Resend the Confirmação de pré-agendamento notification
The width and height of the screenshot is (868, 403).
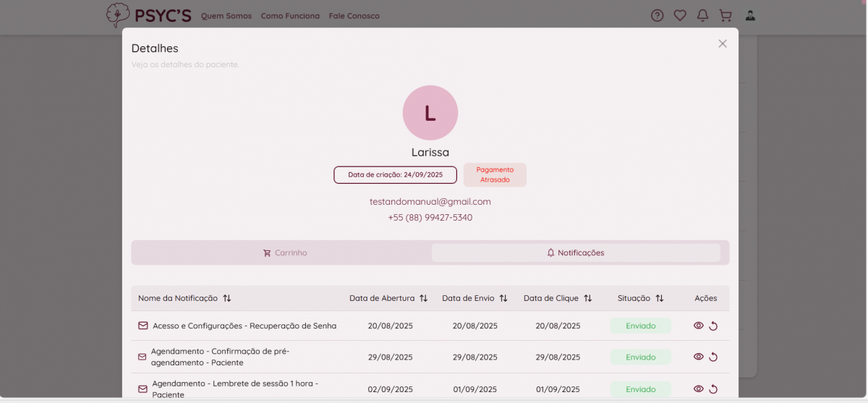[713, 357]
